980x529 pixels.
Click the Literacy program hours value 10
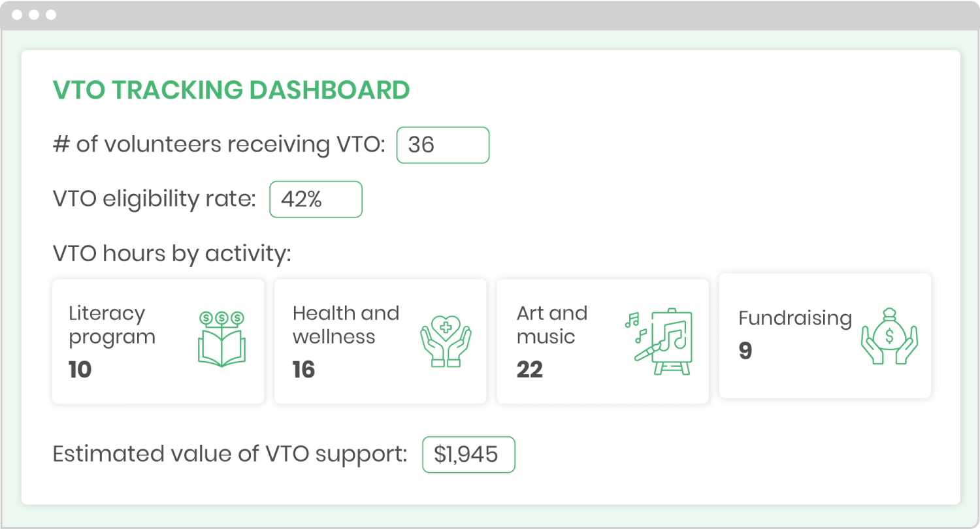click(x=80, y=370)
